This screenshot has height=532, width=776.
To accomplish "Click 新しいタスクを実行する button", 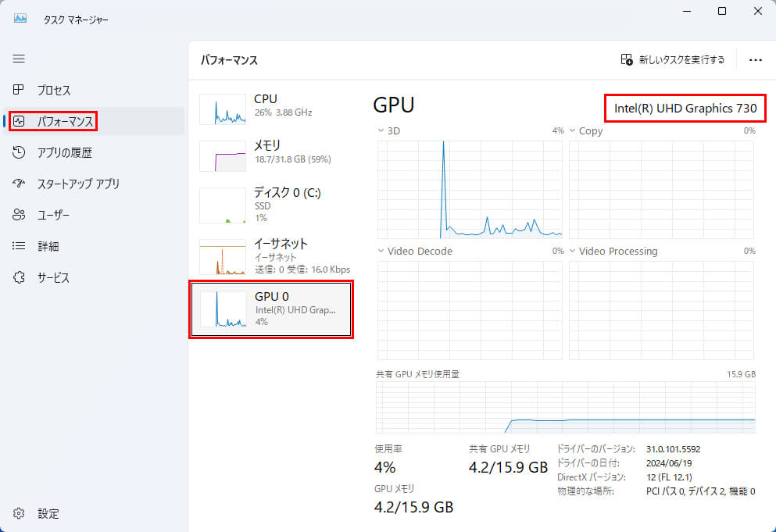I will (672, 59).
